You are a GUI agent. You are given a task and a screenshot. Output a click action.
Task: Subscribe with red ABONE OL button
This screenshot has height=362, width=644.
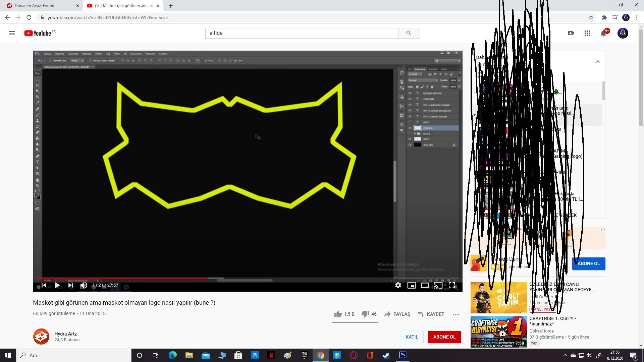pos(444,337)
